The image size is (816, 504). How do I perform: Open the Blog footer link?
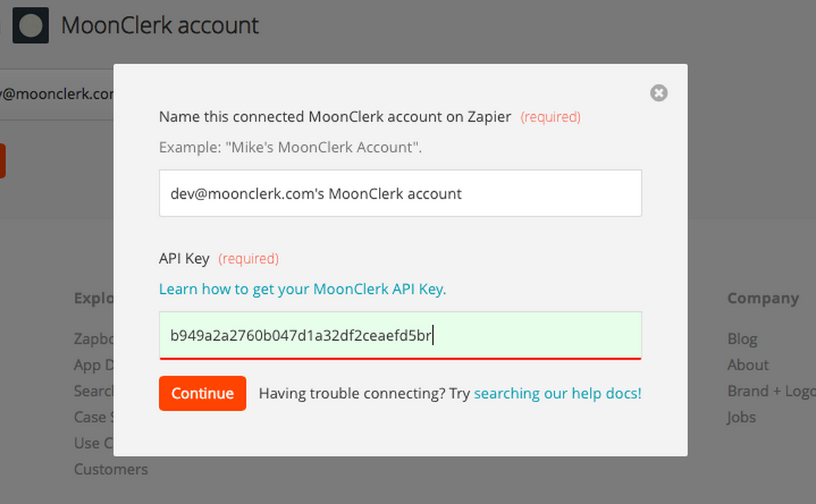click(x=742, y=339)
